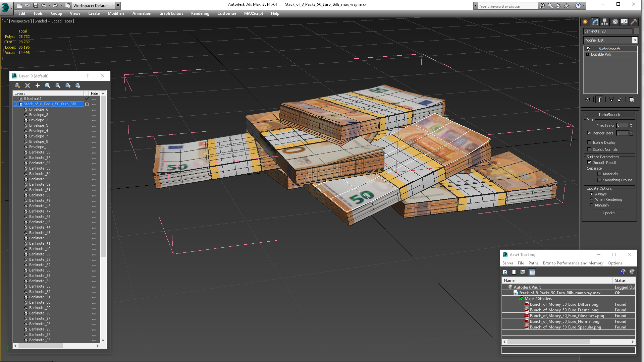Click Highlight Selected Objects' Layers icon
This screenshot has width=644, height=362.
coord(58,85)
